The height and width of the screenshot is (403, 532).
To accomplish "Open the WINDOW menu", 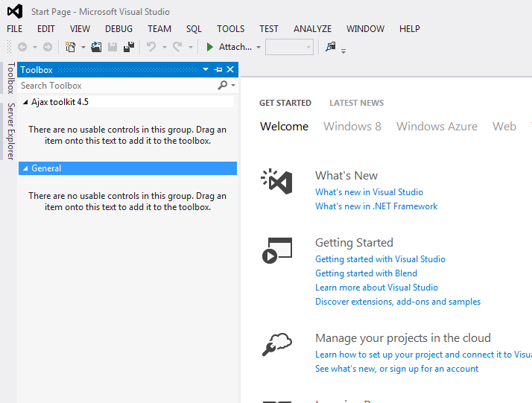I will click(x=365, y=29).
